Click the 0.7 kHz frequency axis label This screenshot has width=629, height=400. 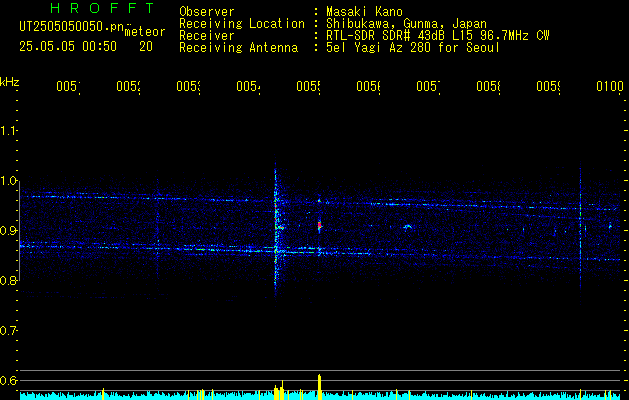click(x=8, y=331)
